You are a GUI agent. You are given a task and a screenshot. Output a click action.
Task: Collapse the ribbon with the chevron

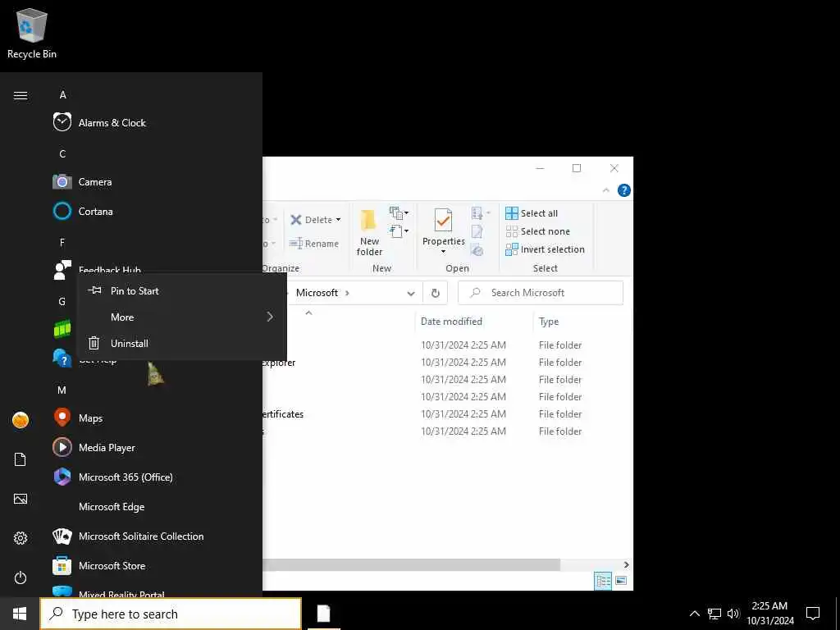(606, 190)
